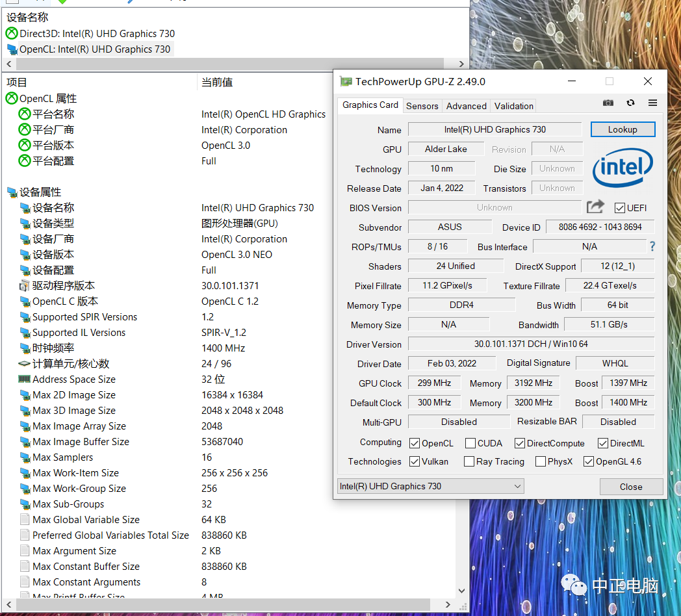Click the properties list scroll-down arrow
Viewport: 681px width, 616px height.
(461, 591)
